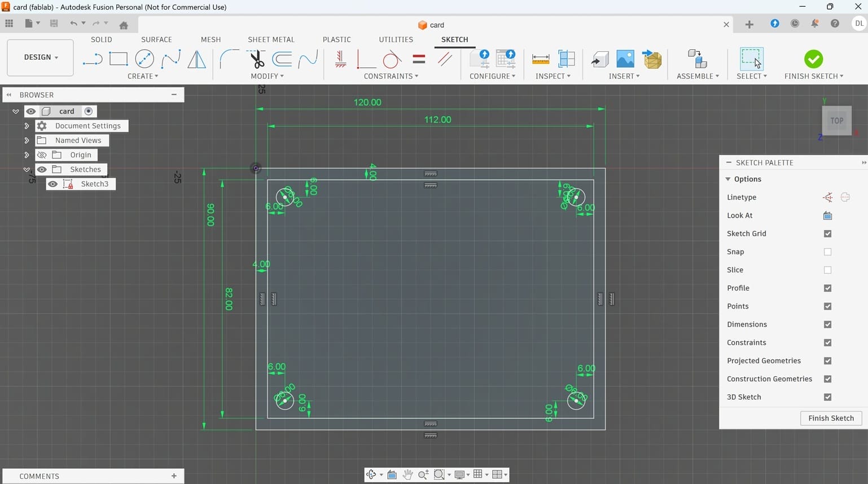This screenshot has height=484, width=868.
Task: Select the Fit Point Spline tool
Action: pos(170,58)
